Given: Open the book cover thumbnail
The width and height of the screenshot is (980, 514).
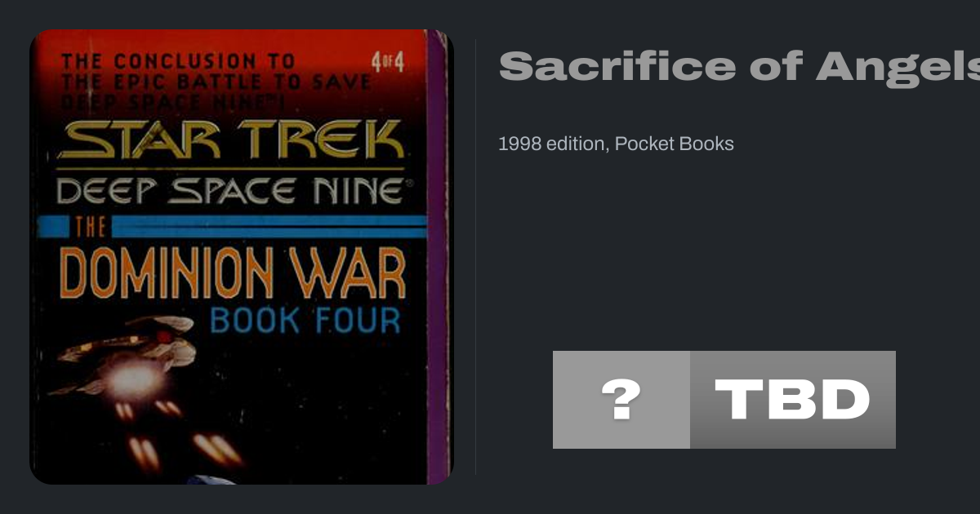Looking at the screenshot, I should click(241, 257).
